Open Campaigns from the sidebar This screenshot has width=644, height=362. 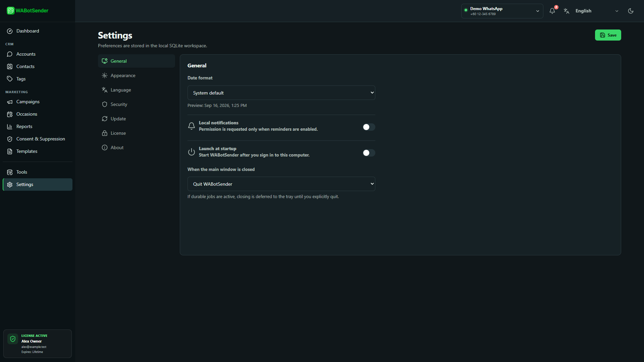(38, 102)
